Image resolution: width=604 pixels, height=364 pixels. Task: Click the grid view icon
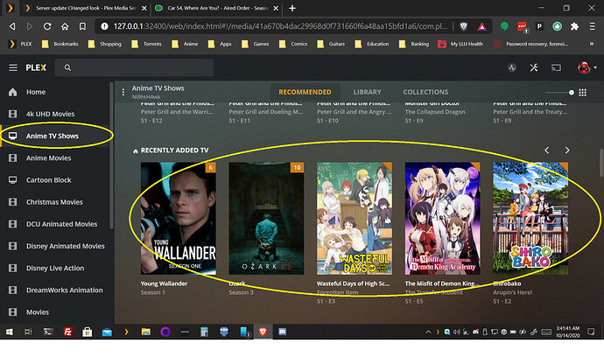[582, 93]
